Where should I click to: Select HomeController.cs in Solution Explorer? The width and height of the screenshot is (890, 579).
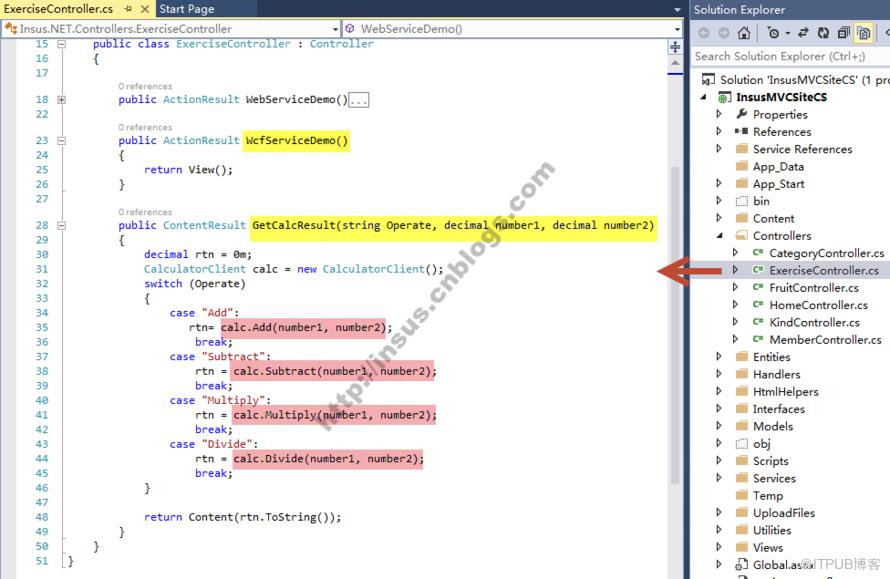click(818, 305)
